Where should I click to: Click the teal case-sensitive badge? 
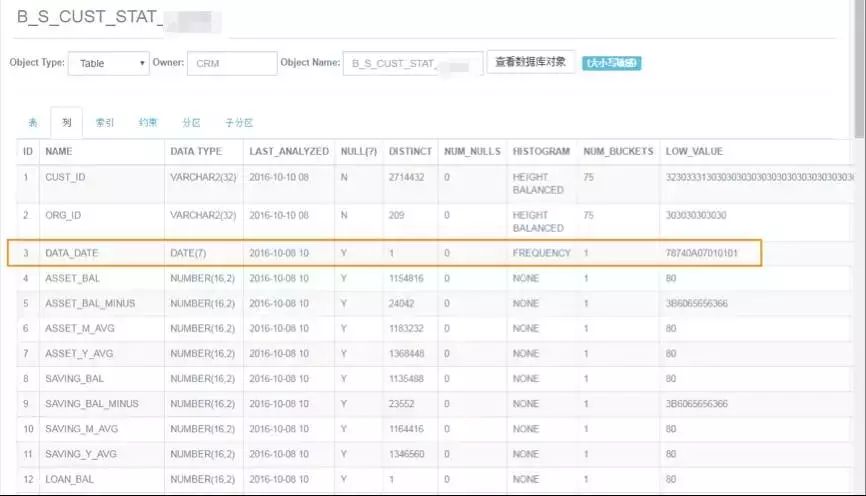(x=611, y=63)
